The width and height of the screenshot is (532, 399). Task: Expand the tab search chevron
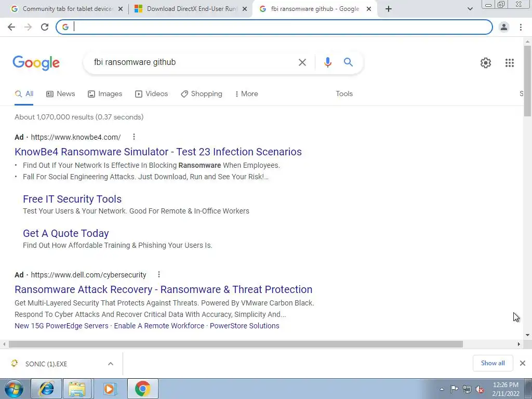[470, 9]
